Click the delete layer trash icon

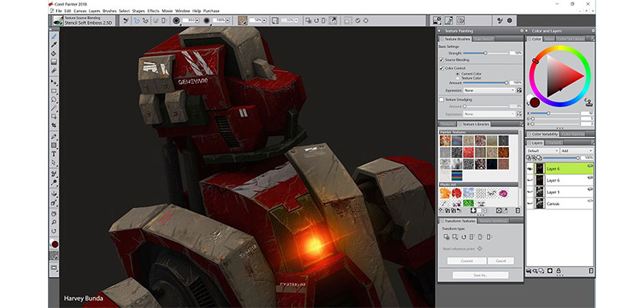point(591,270)
